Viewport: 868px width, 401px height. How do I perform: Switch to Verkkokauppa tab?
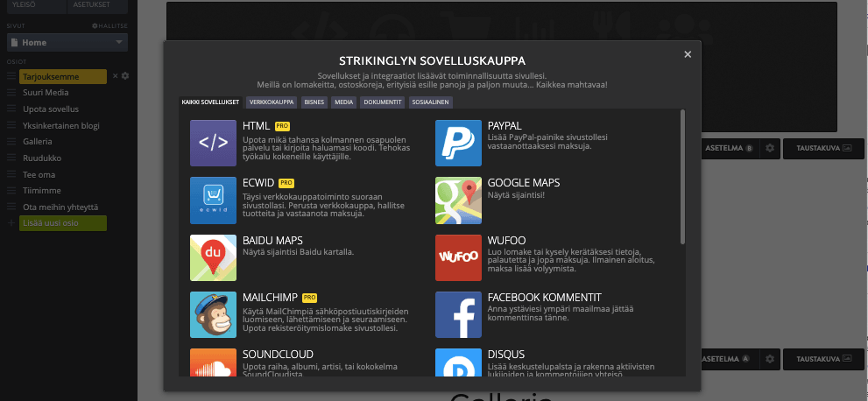272,102
